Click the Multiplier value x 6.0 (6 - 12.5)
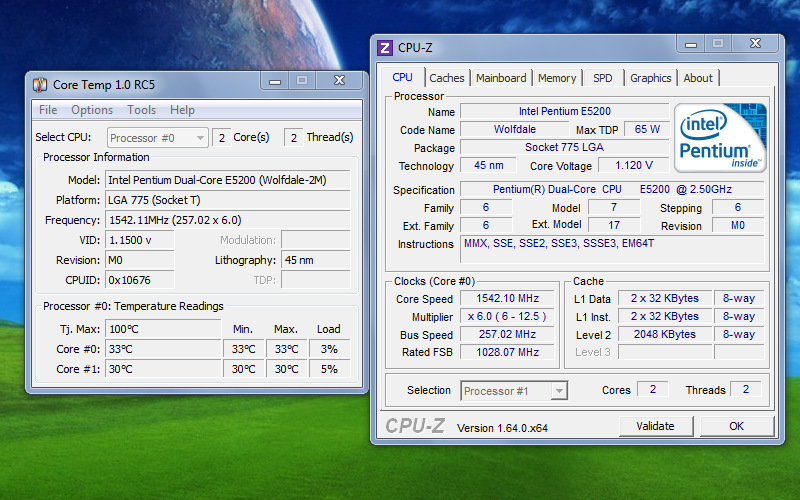Viewport: 800px width, 500px height. click(x=508, y=316)
